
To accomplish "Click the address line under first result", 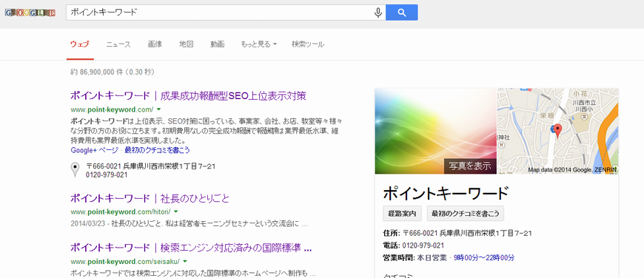I will tap(151, 166).
